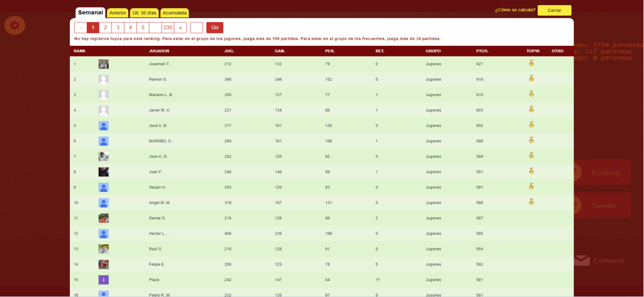Open Plaza's purple avatar

tap(104, 280)
